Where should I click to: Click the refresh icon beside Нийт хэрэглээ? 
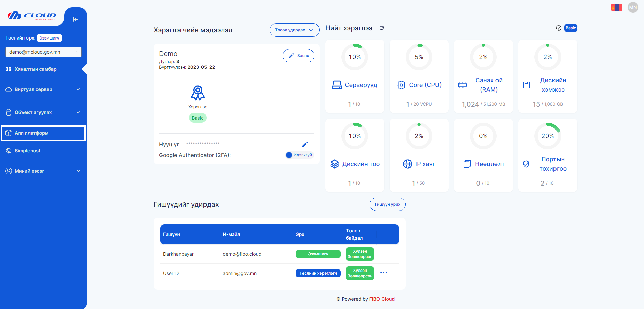(382, 28)
